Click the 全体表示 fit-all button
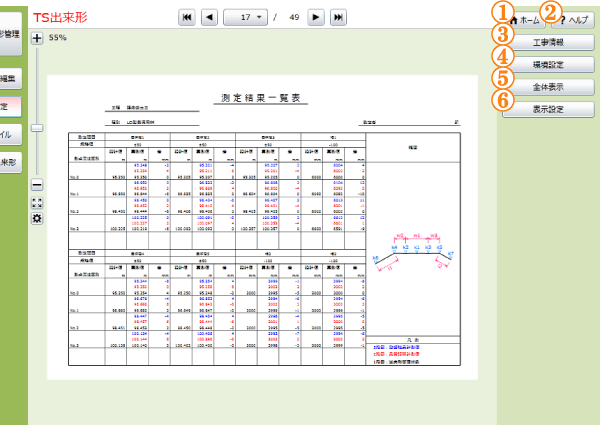600x425 pixels. pos(548,87)
